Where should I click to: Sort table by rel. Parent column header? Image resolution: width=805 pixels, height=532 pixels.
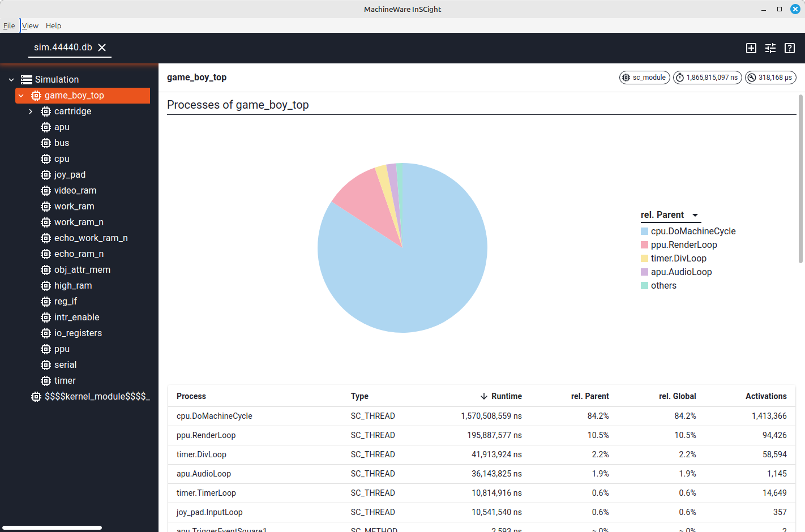[x=590, y=396]
